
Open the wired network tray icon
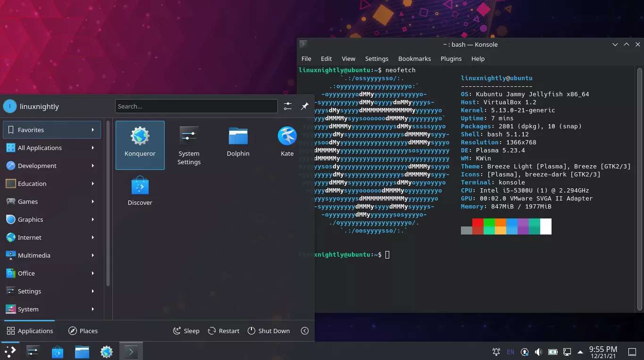(567, 352)
